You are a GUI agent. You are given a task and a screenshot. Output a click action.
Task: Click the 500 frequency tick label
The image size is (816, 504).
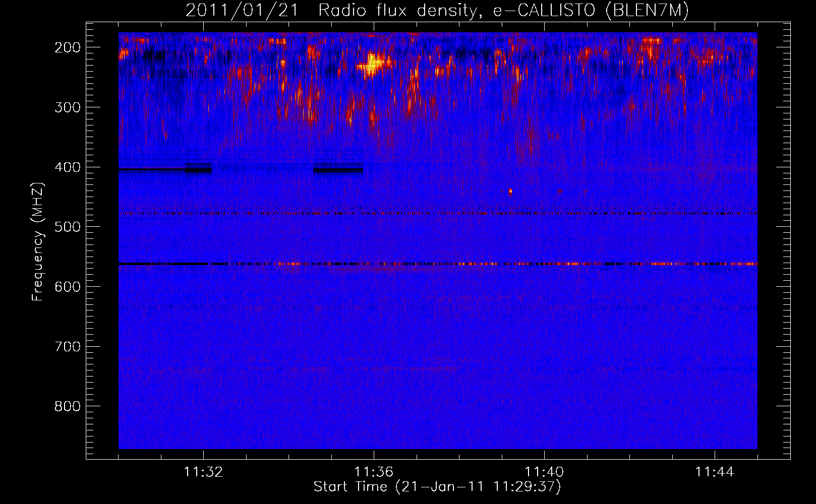[x=68, y=227]
